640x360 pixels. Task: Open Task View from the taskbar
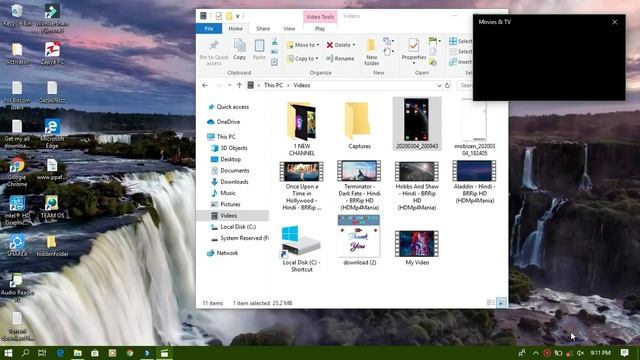pos(42,353)
